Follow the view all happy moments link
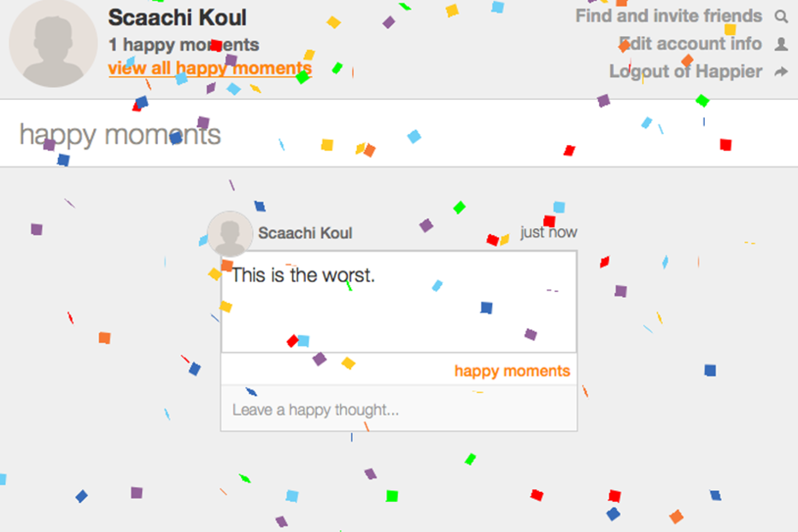The height and width of the screenshot is (532, 798). (x=209, y=68)
